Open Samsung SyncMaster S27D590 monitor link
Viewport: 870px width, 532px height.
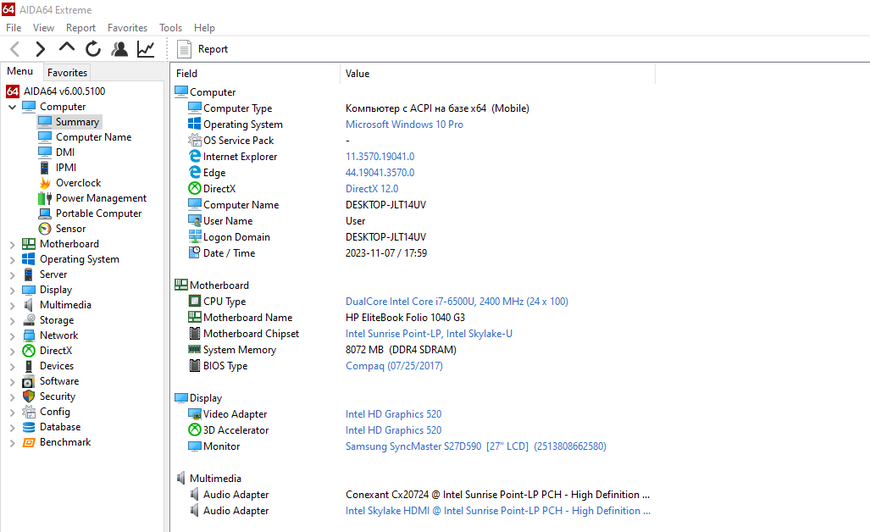tap(476, 446)
